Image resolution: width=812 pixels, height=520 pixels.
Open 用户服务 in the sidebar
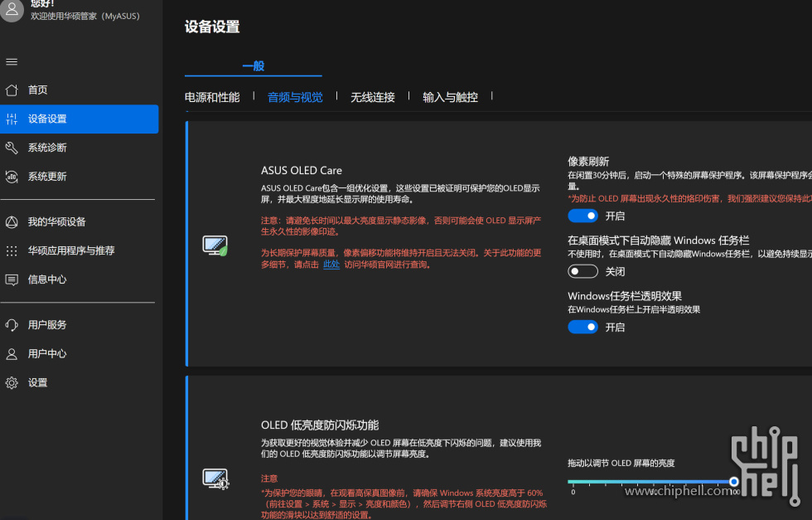80,325
